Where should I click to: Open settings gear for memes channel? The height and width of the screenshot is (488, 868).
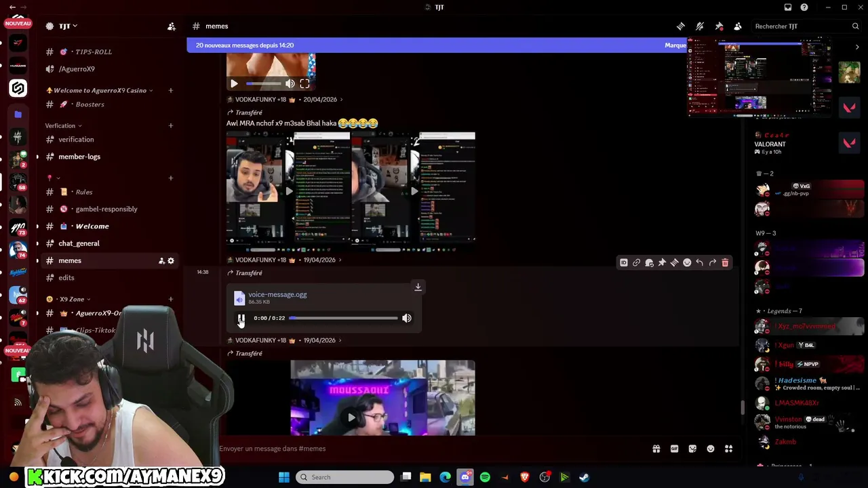pos(171,261)
